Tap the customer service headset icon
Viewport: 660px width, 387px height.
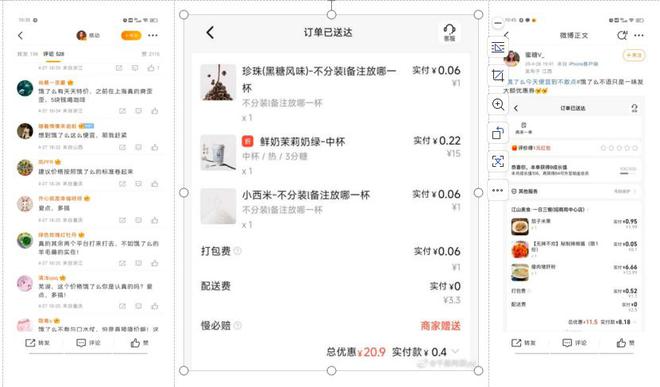click(449, 32)
